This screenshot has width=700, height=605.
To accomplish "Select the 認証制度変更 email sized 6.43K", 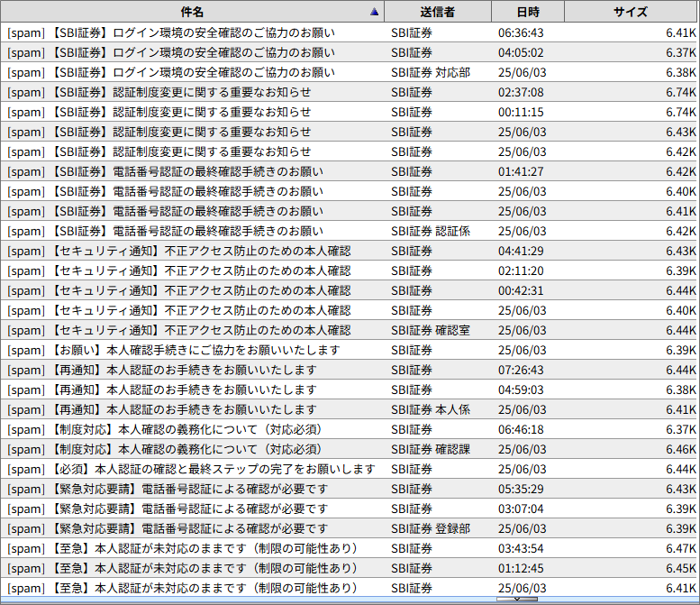I will pos(349,132).
